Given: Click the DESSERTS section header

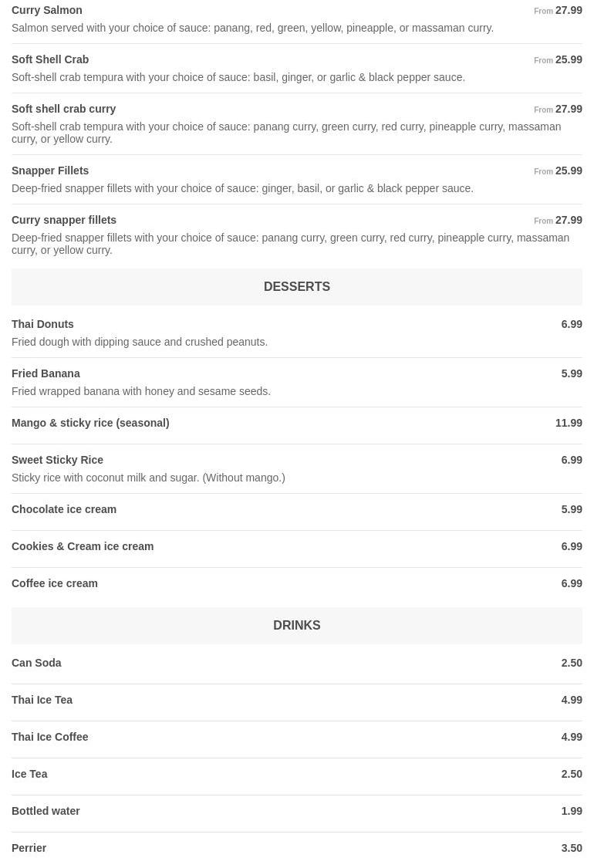Looking at the screenshot, I should (296, 286).
